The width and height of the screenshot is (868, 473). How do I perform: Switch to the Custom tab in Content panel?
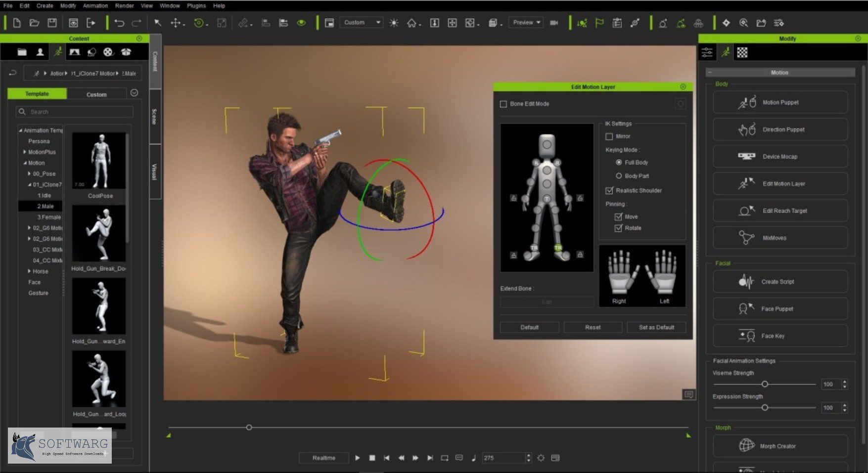[x=96, y=94]
